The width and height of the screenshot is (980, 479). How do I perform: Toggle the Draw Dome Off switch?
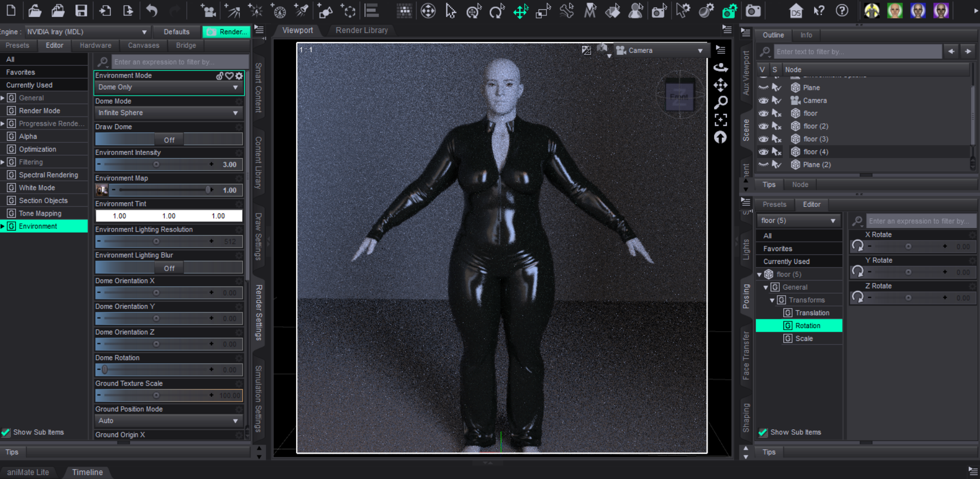(x=169, y=140)
